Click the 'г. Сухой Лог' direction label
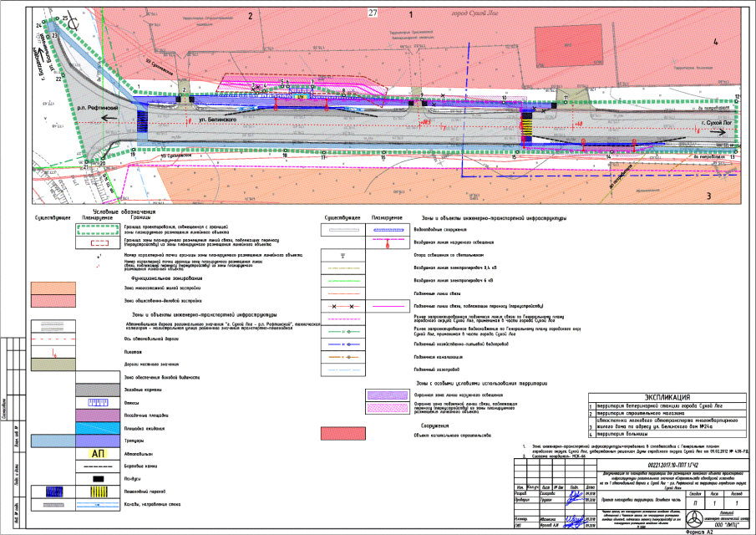Image resolution: width=756 pixels, height=535 pixels. (716, 122)
